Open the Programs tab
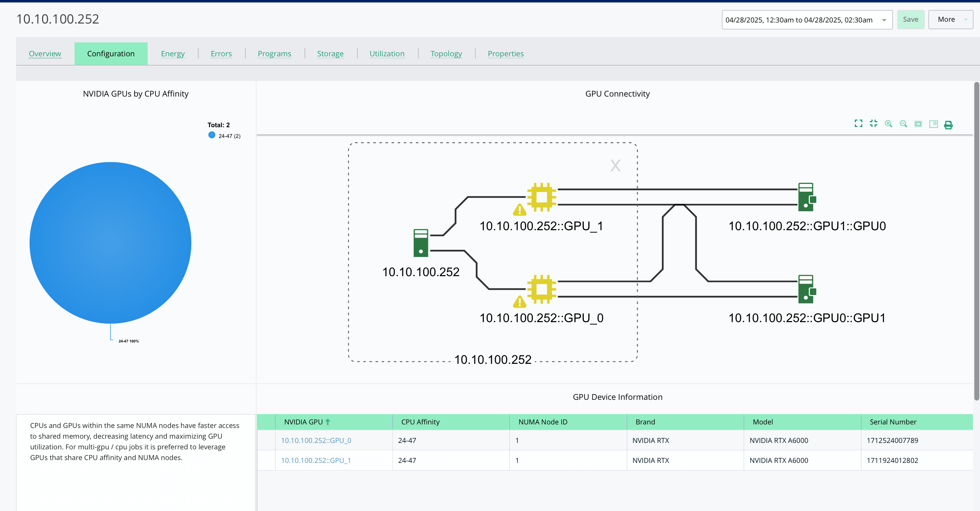The width and height of the screenshot is (980, 511). point(274,53)
